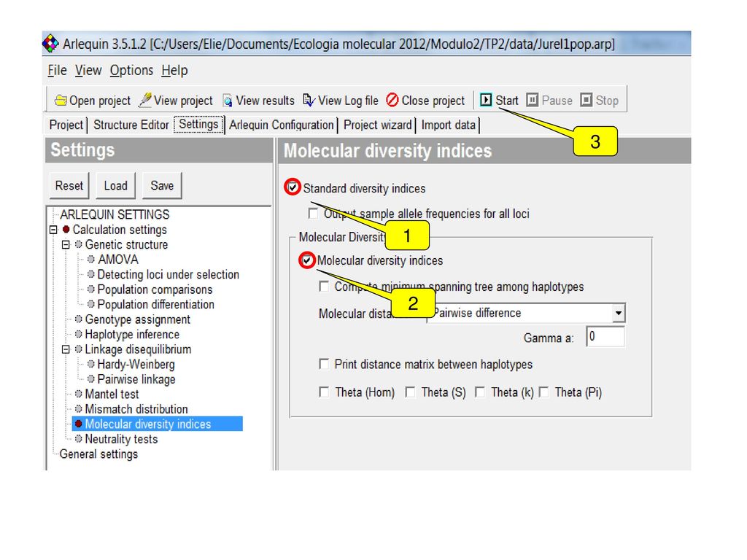747x560 pixels.
Task: Click the gear bullet next to Genotype assignment
Action: [x=79, y=319]
